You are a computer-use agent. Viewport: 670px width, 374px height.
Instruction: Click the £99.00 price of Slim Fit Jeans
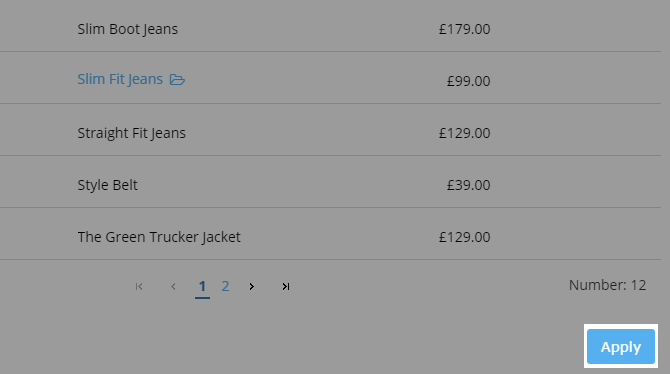coord(468,81)
